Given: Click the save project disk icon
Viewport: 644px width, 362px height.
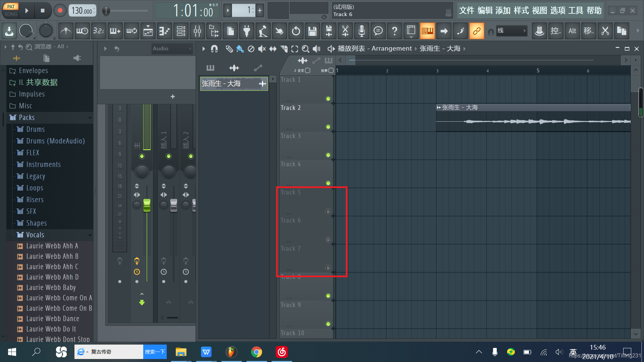Looking at the screenshot, I should tap(312, 31).
